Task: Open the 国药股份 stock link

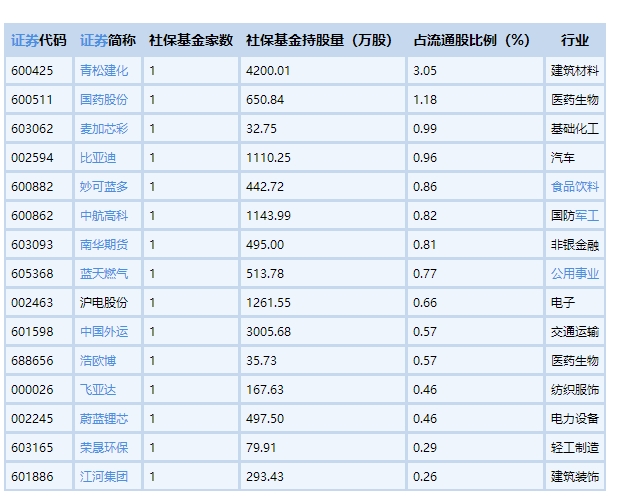Action: pyautogui.click(x=104, y=100)
